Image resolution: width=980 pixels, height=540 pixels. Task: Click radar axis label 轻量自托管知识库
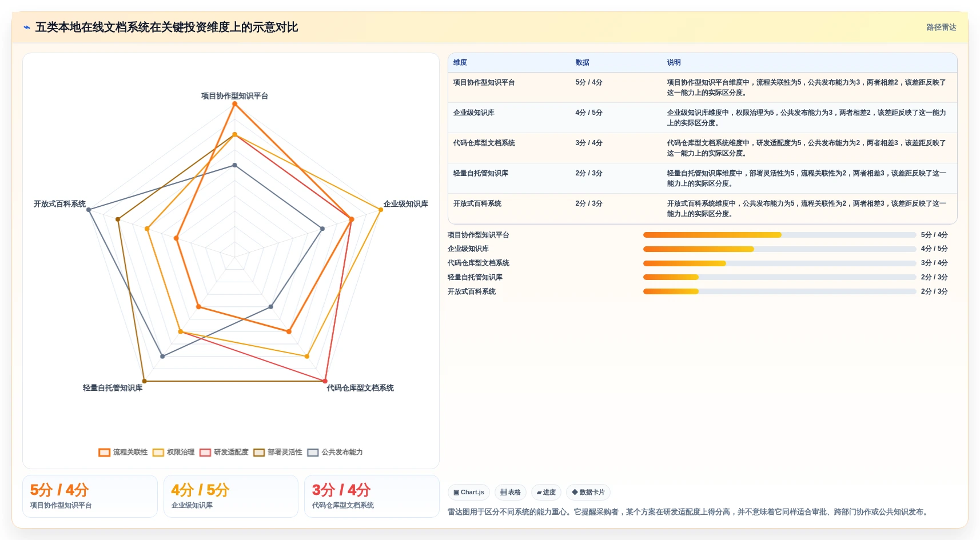pyautogui.click(x=113, y=388)
